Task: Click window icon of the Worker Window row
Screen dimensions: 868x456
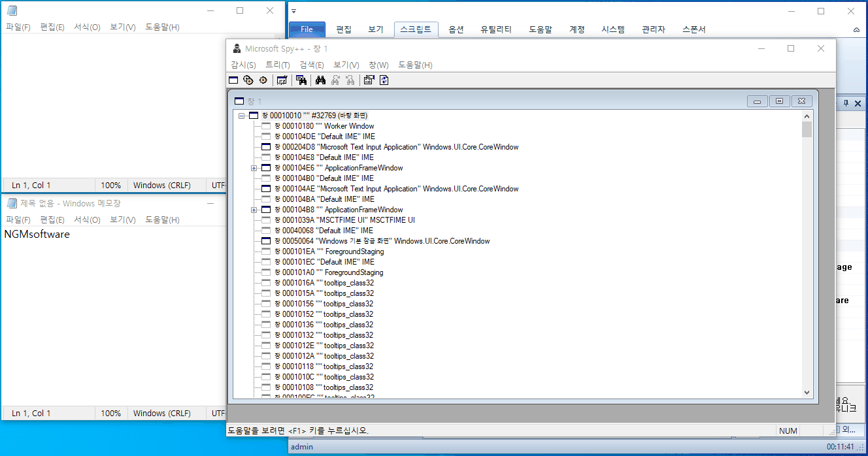Action: pyautogui.click(x=266, y=126)
